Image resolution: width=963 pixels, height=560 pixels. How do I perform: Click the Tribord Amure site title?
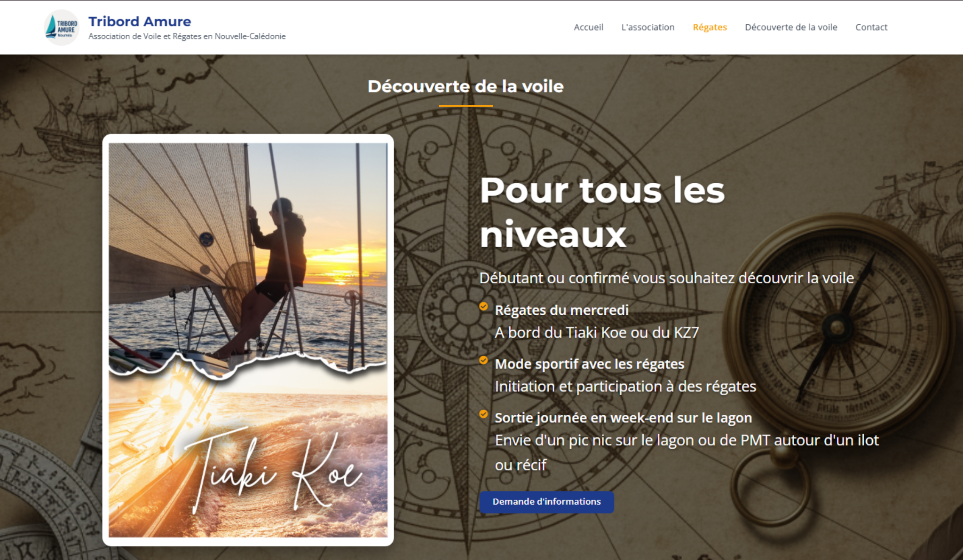[x=140, y=21]
